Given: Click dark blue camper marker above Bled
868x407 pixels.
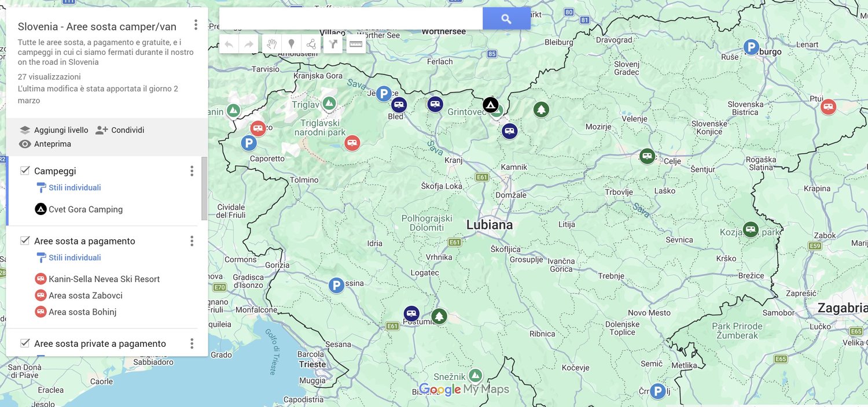Looking at the screenshot, I should pos(399,105).
